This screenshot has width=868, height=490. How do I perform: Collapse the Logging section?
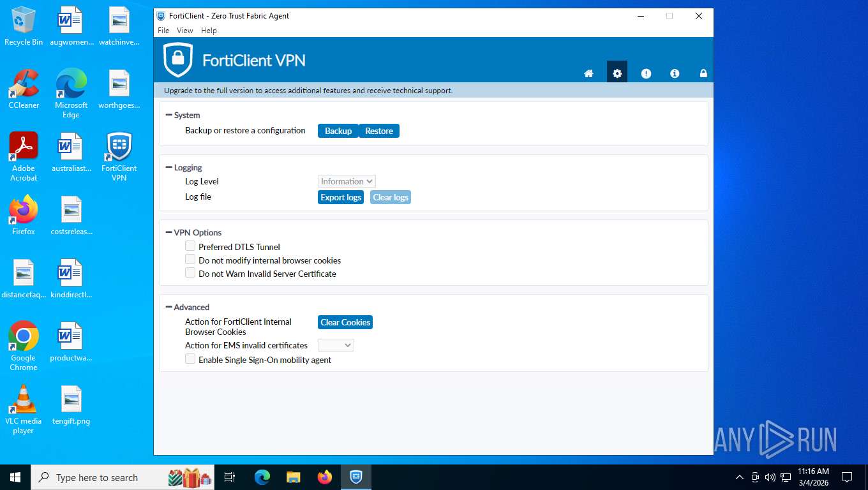click(169, 167)
